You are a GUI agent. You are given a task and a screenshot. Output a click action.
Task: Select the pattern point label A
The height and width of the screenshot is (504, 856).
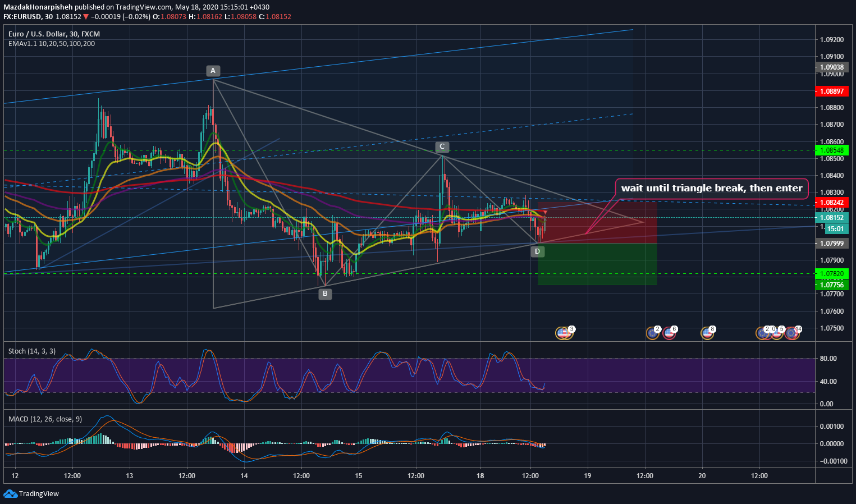(x=213, y=71)
